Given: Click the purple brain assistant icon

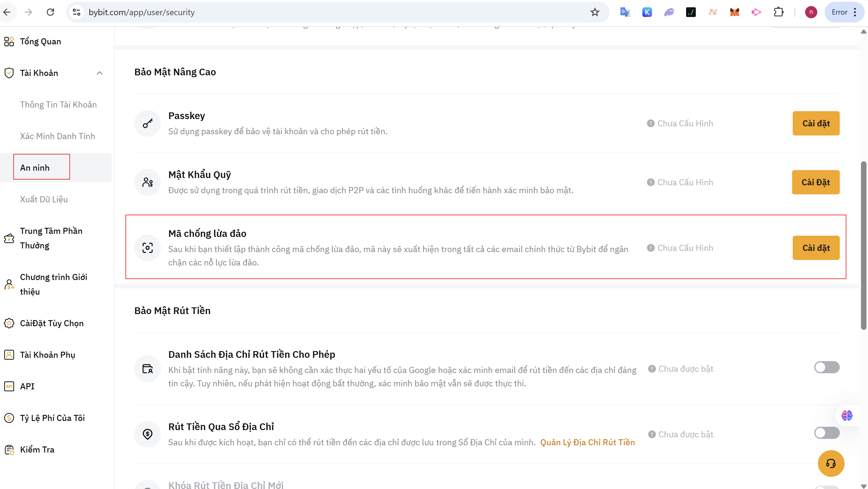Looking at the screenshot, I should (x=846, y=415).
